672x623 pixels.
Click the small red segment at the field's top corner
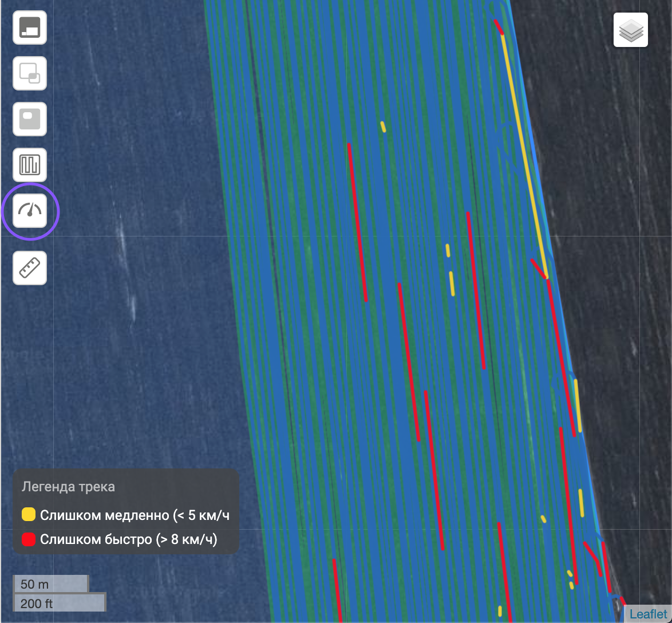pos(499,27)
